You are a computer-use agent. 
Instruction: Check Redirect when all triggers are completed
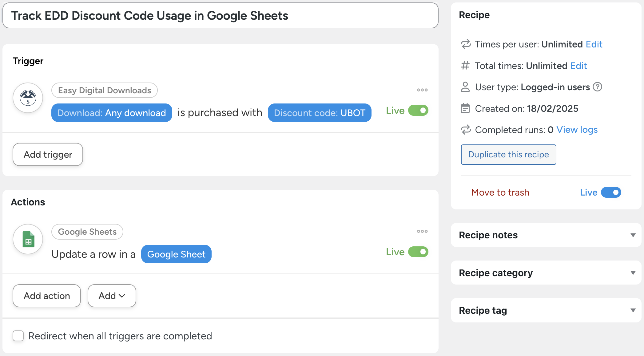pos(18,336)
